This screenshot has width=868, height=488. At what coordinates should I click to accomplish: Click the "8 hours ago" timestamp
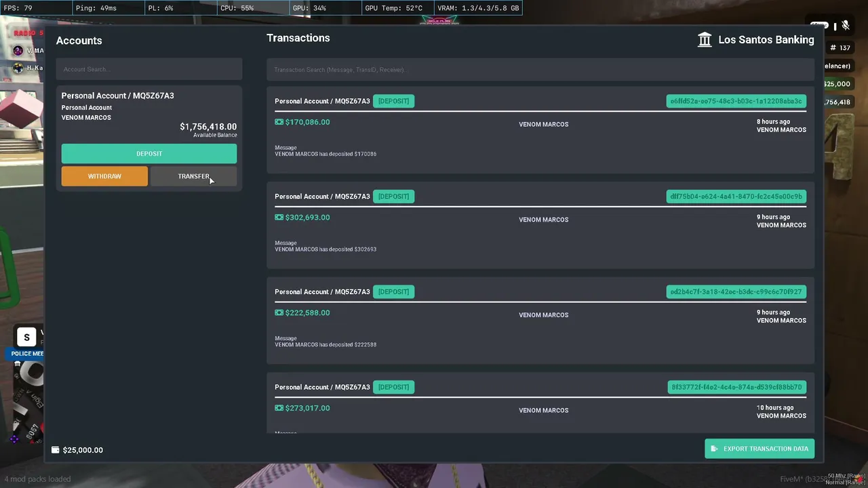[x=773, y=122]
